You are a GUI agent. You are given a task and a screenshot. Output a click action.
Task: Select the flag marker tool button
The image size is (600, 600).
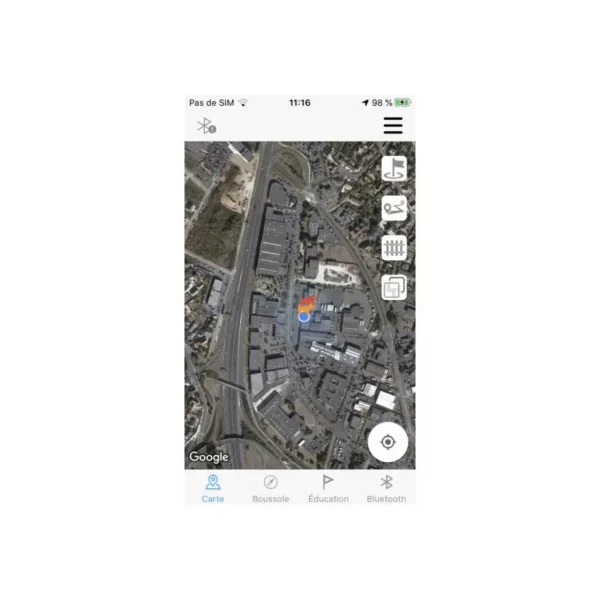click(x=394, y=168)
